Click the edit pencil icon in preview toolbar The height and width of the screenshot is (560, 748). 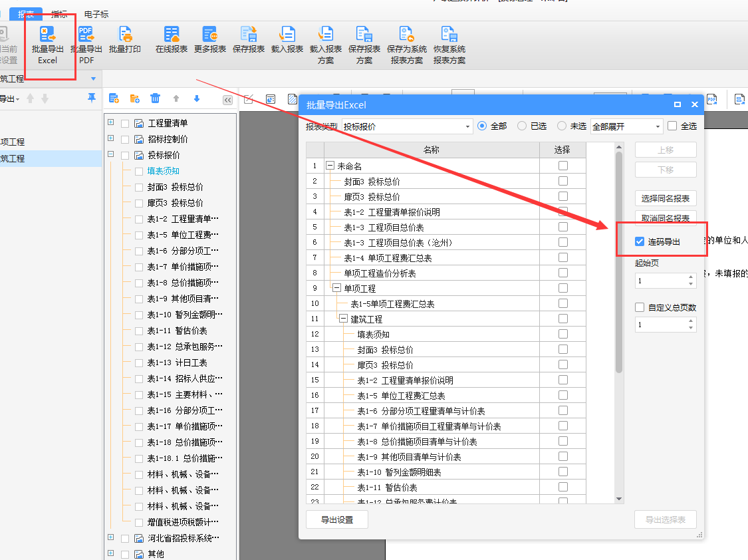click(249, 98)
